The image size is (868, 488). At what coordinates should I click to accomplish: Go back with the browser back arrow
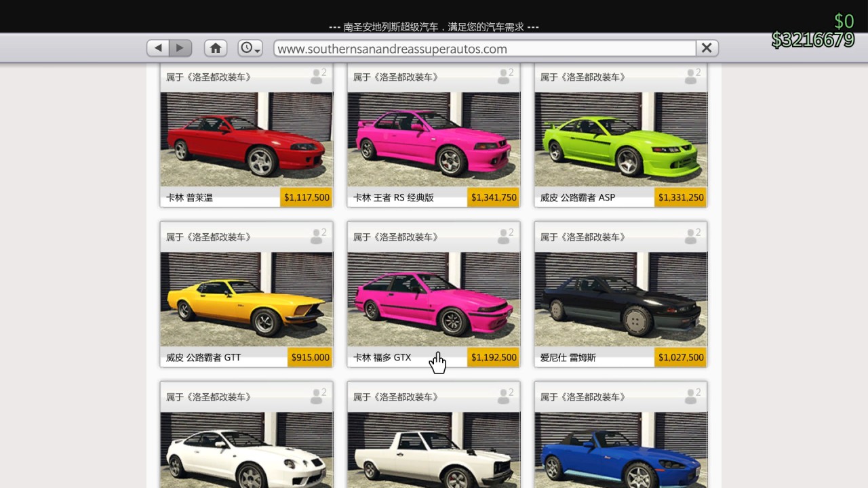[x=158, y=48]
